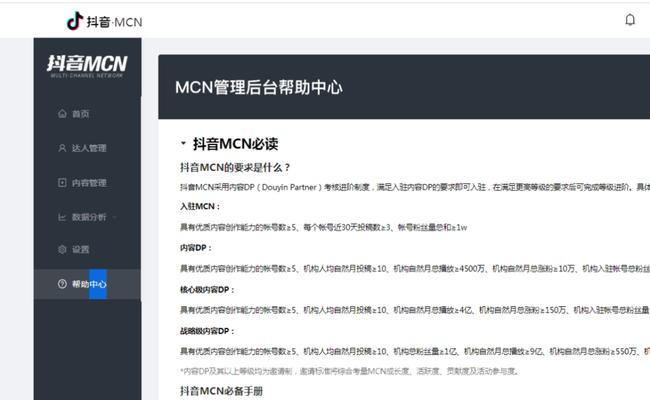
Task: Select 帮助中心 in the sidebar
Action: tap(87, 284)
